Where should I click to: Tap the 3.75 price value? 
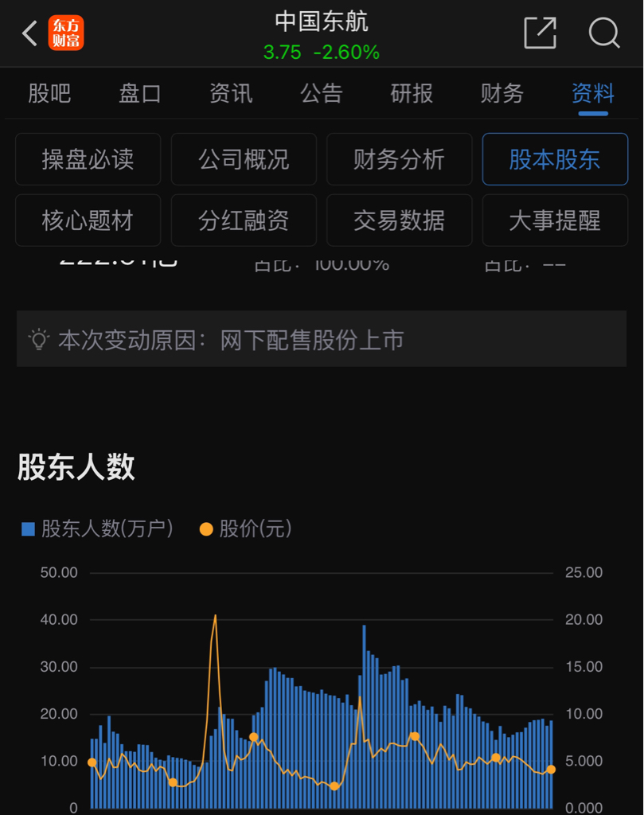click(x=283, y=53)
